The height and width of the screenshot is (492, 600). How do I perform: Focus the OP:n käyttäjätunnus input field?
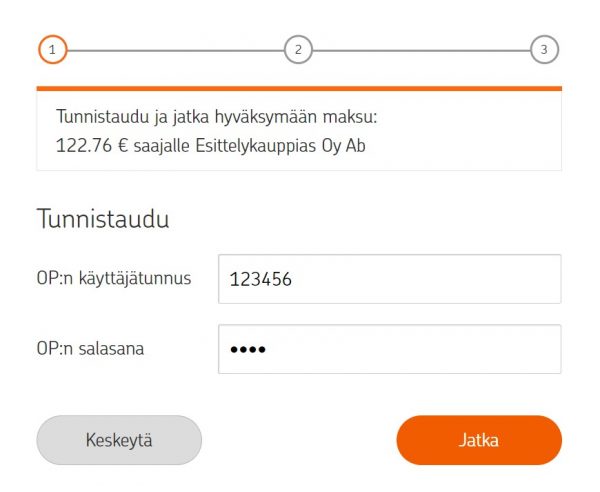pyautogui.click(x=390, y=279)
